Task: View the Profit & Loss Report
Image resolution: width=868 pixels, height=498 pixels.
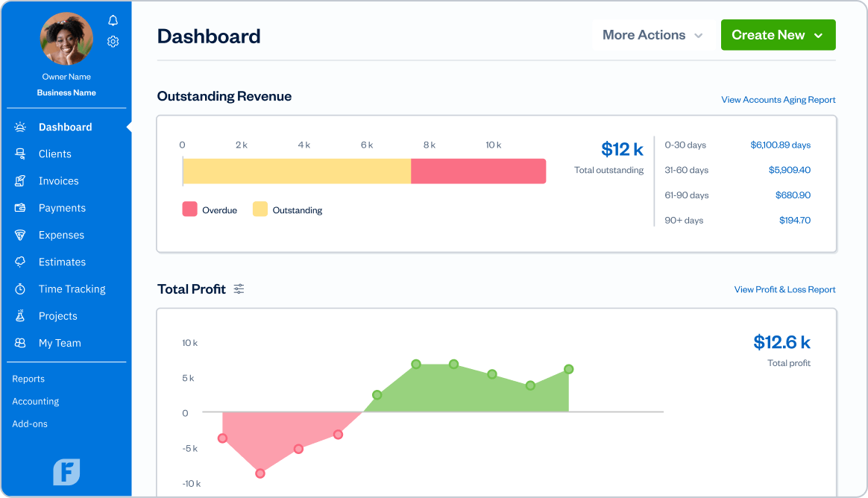Action: click(x=785, y=289)
